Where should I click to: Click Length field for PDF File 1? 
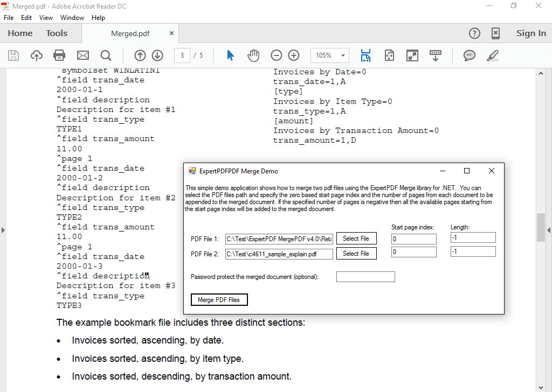coord(473,237)
